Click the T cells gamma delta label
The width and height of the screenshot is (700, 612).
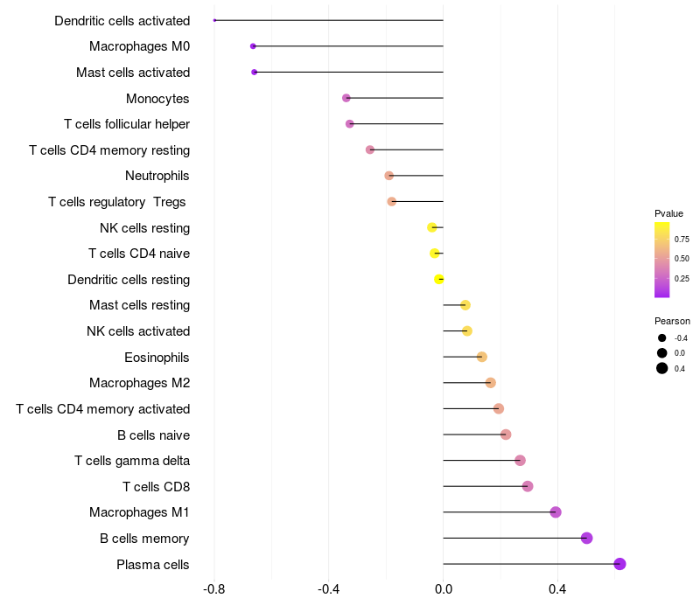click(132, 461)
